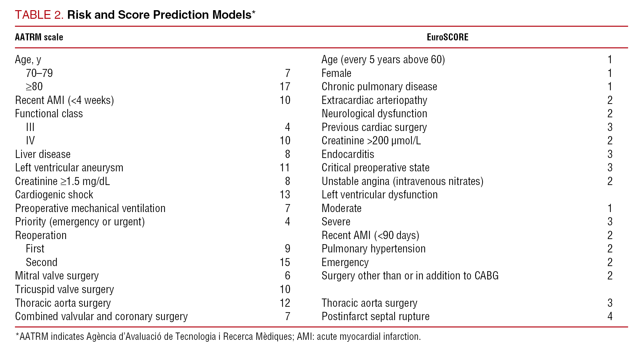The image size is (644, 350).
Task: Click the "Chronic pulmonary disease" entry
Action: click(379, 86)
